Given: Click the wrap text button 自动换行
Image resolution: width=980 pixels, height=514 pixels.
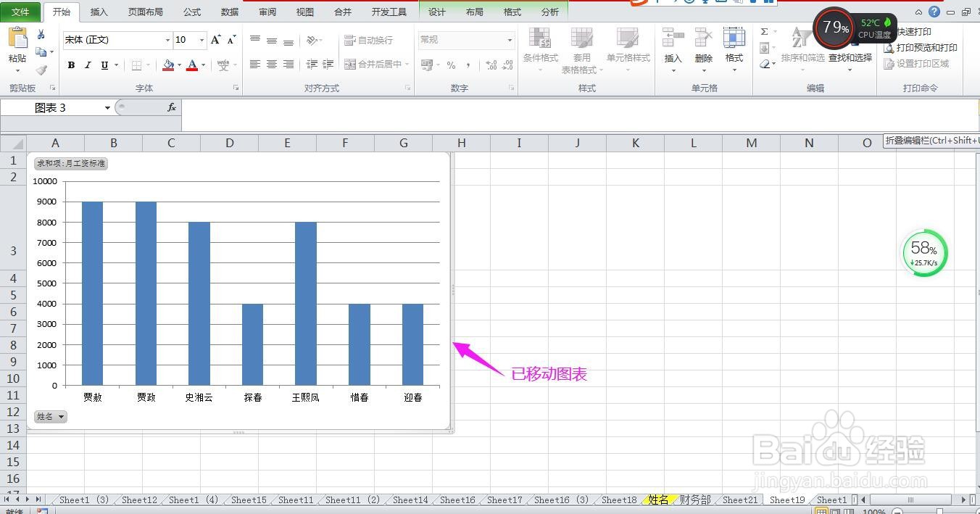Looking at the screenshot, I should (x=369, y=40).
